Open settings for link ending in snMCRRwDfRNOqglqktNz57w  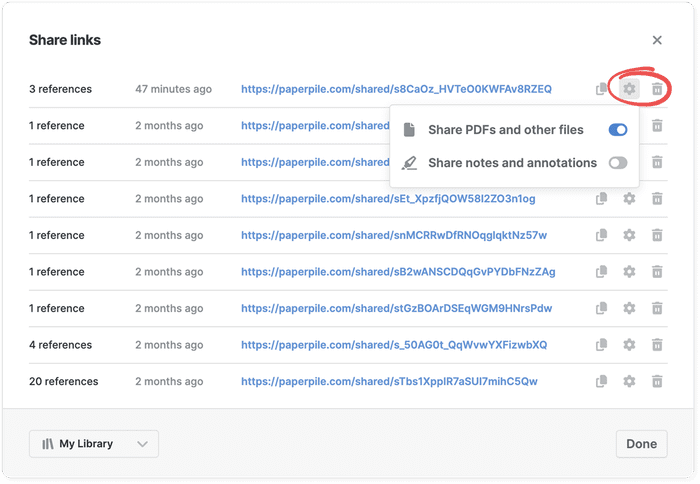pyautogui.click(x=629, y=235)
